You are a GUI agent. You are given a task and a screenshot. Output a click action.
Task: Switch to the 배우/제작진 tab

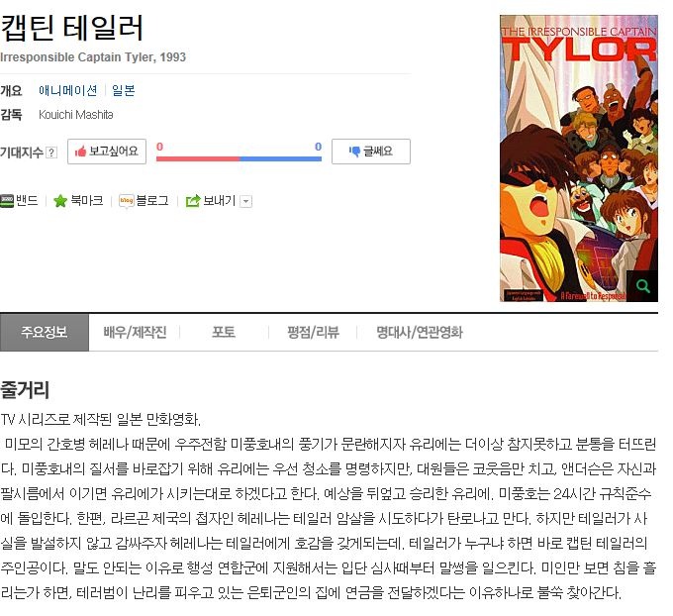coord(135,332)
